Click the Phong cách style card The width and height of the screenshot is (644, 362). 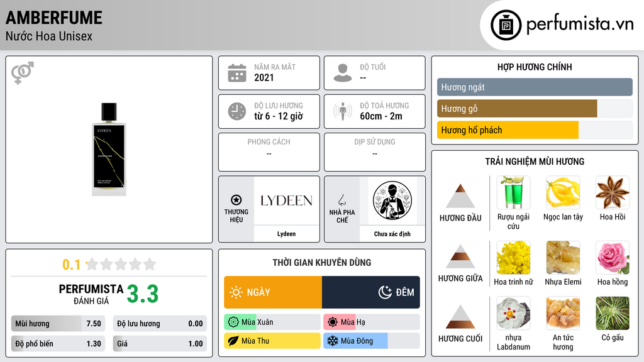[269, 152]
